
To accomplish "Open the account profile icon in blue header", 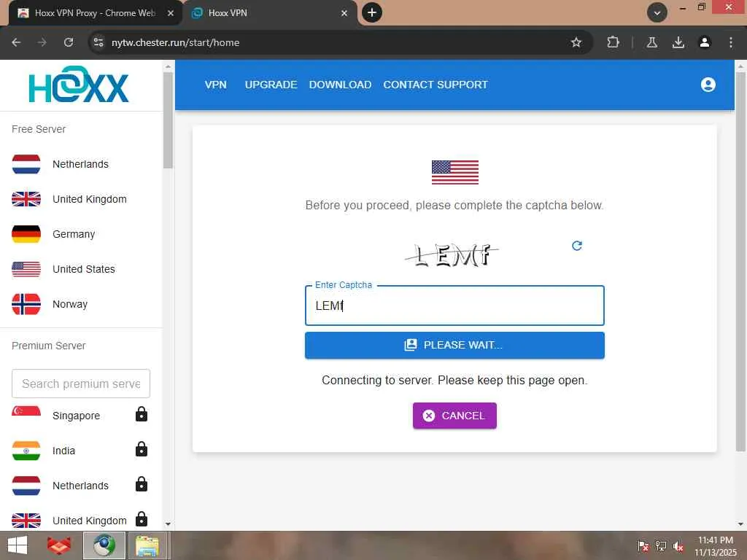I will coord(708,85).
